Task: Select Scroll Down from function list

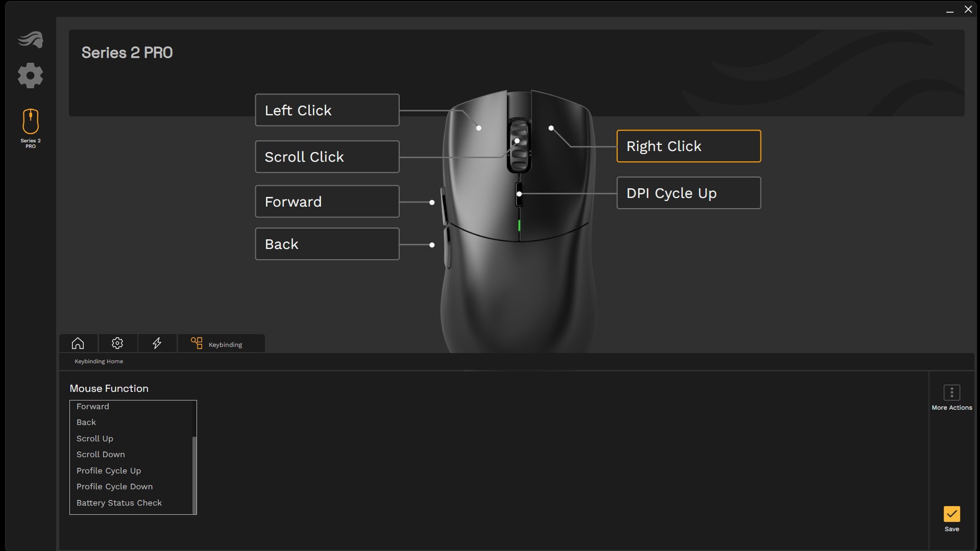Action: [101, 454]
